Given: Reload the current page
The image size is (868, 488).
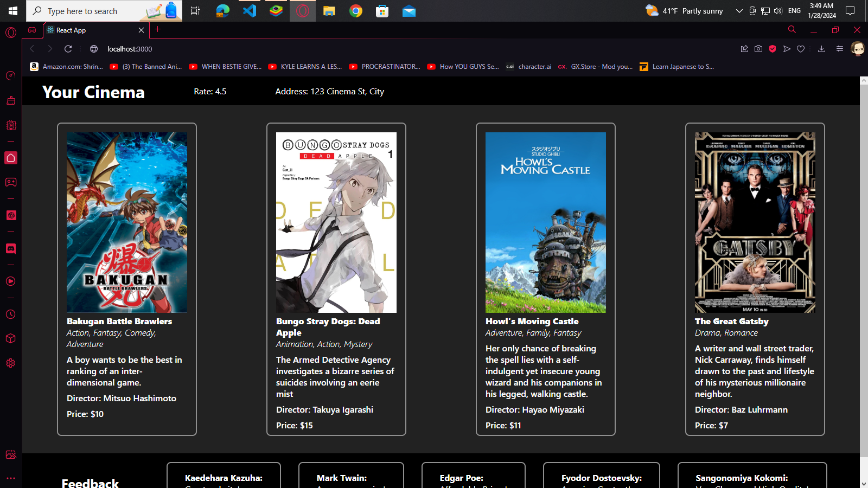Looking at the screenshot, I should [68, 49].
